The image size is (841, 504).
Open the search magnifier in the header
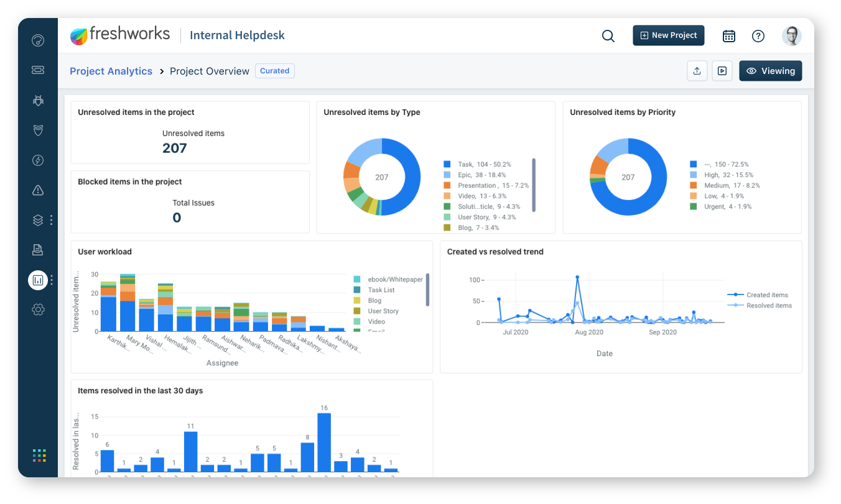608,35
